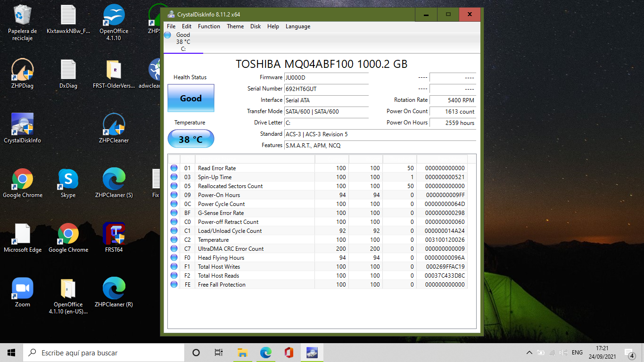644x362 pixels.
Task: Open Microsoft Office from the taskbar
Action: [x=289, y=353]
